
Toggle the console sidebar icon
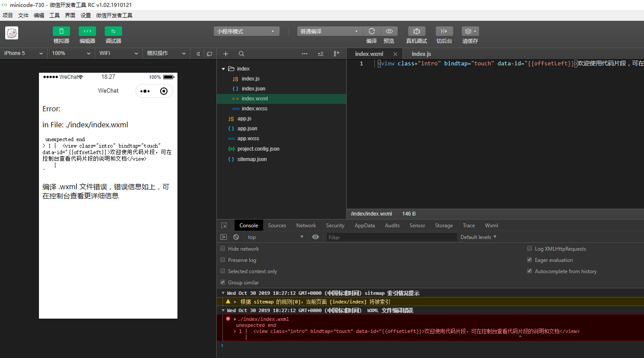pos(224,237)
